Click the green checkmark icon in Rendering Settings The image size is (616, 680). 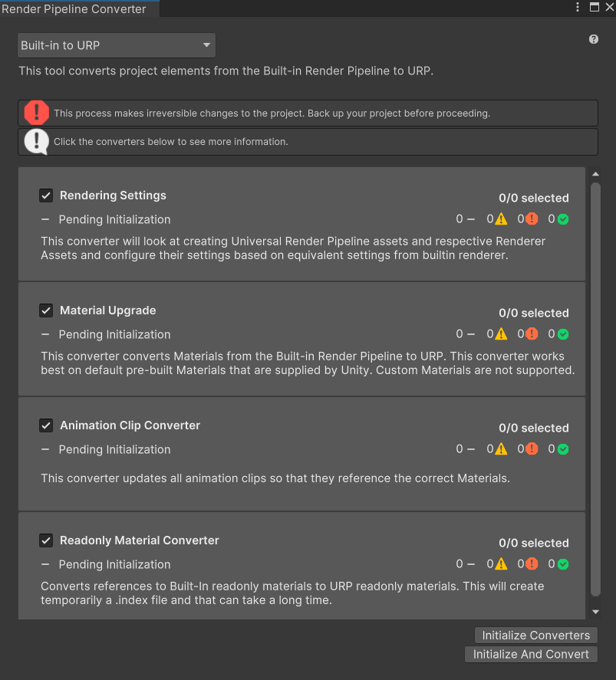click(x=563, y=219)
